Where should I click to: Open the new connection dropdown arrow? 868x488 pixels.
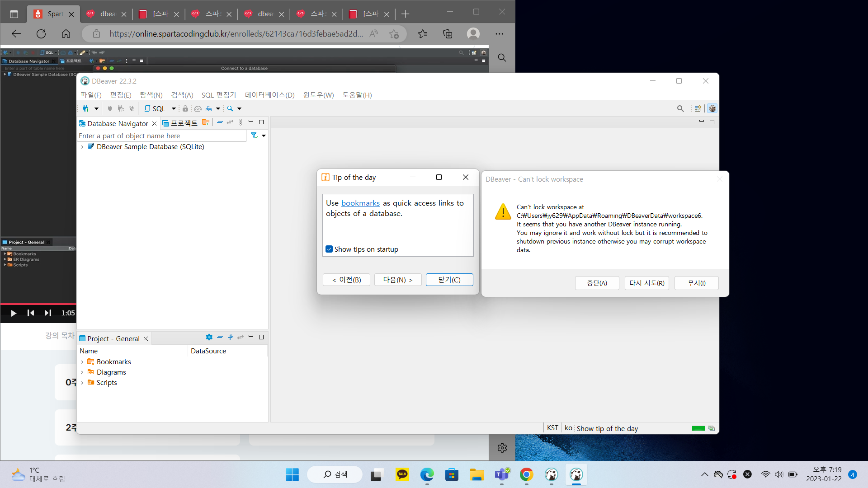96,108
